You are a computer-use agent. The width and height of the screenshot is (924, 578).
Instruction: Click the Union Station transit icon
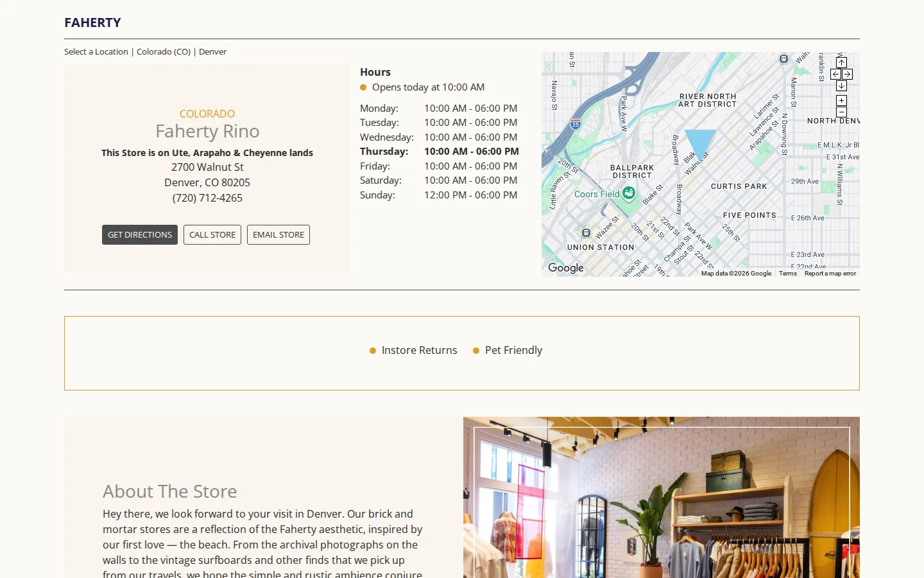pyautogui.click(x=586, y=232)
